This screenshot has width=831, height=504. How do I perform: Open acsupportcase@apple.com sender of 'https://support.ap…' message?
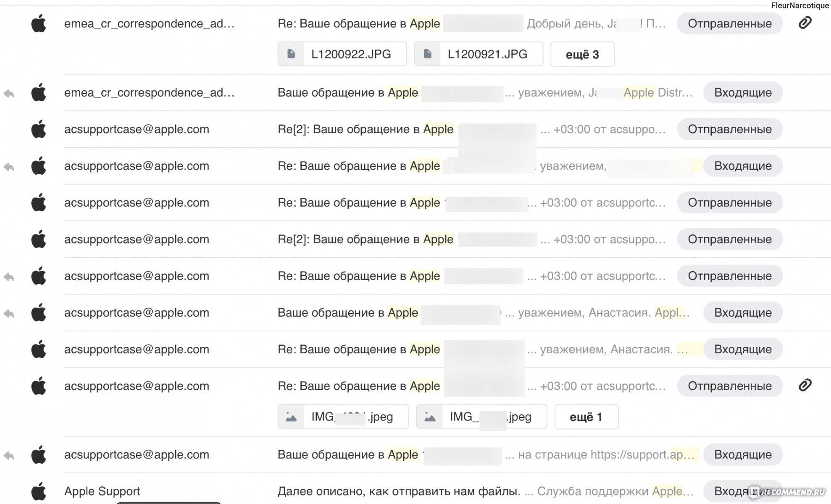click(x=137, y=454)
